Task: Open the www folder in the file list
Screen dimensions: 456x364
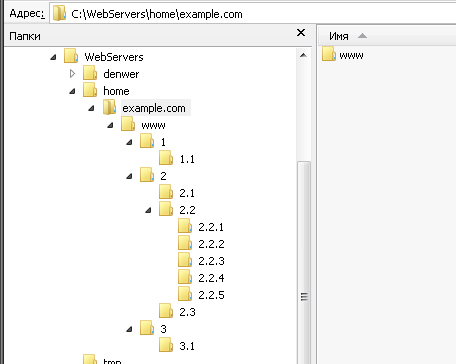Action: 343,55
